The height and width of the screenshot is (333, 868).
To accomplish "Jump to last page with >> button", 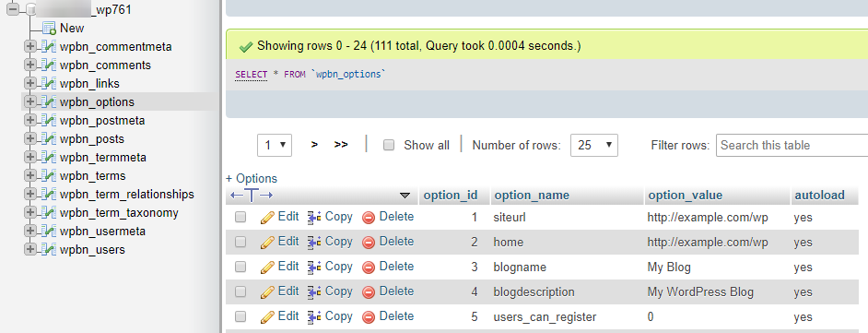I will (341, 145).
